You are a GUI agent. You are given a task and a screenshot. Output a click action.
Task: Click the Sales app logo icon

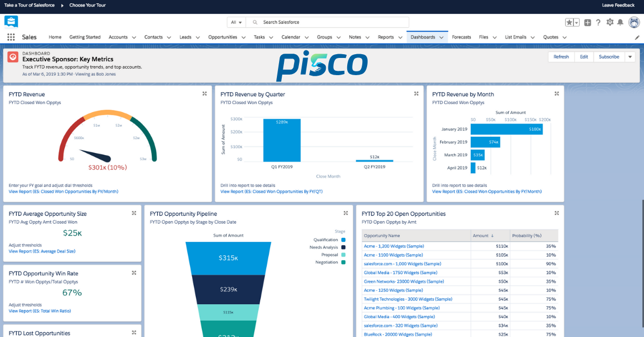pyautogui.click(x=11, y=21)
